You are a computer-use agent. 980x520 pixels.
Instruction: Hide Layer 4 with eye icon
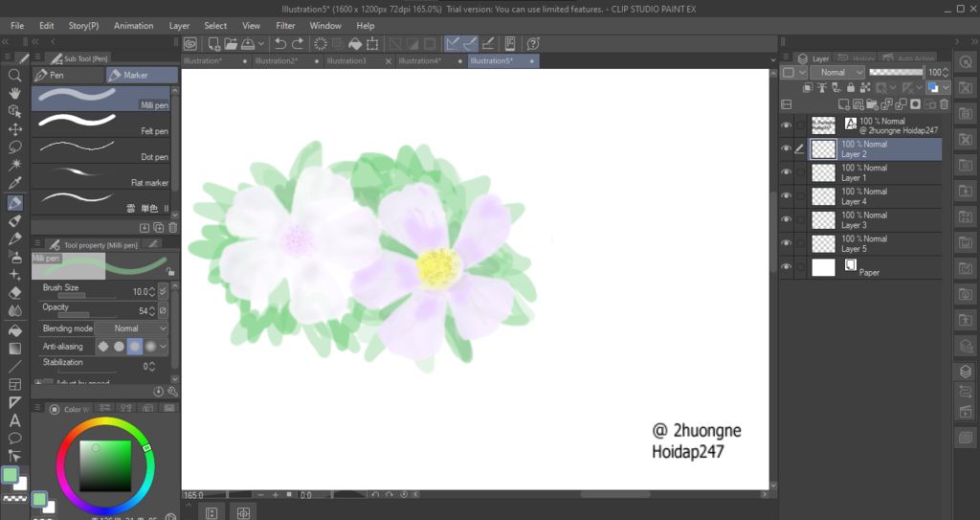tap(787, 196)
